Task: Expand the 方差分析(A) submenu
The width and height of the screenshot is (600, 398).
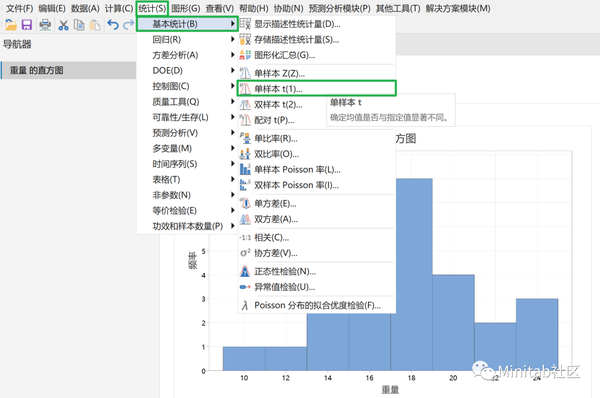Action: pyautogui.click(x=188, y=55)
